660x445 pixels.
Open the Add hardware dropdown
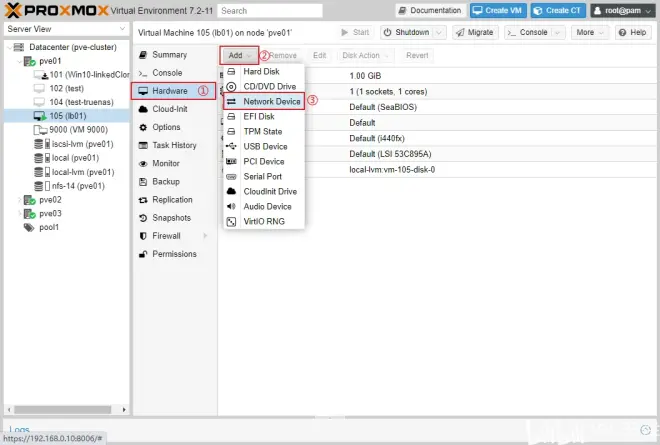click(240, 56)
